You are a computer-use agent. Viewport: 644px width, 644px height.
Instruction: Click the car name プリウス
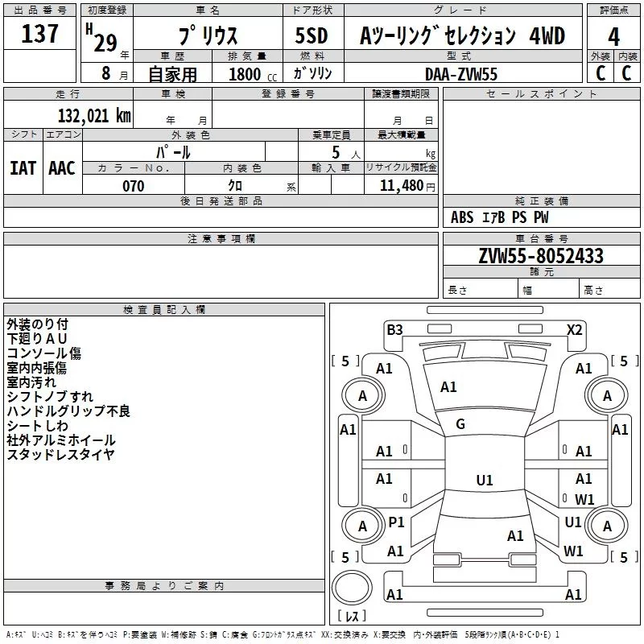206,35
